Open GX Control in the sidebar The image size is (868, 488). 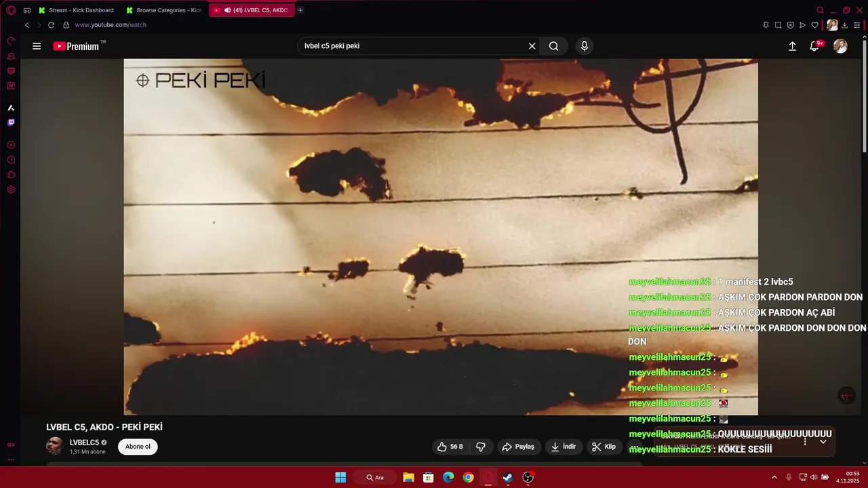11,41
